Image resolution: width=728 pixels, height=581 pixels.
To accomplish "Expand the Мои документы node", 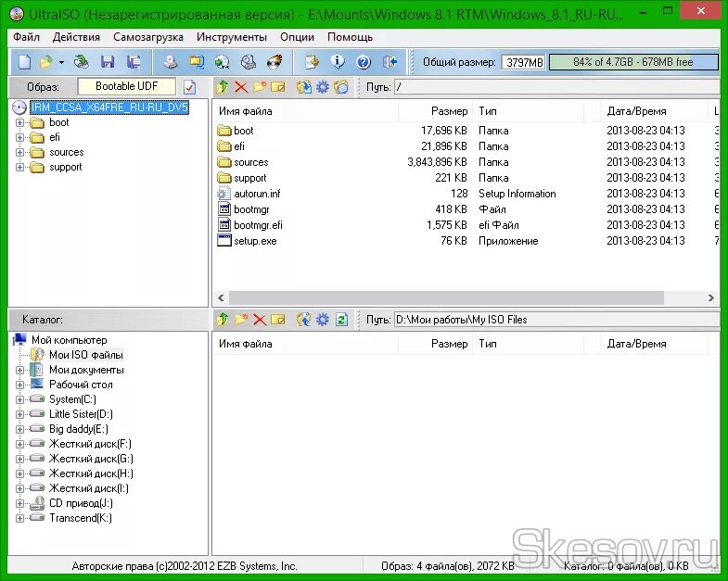I will pyautogui.click(x=20, y=371).
